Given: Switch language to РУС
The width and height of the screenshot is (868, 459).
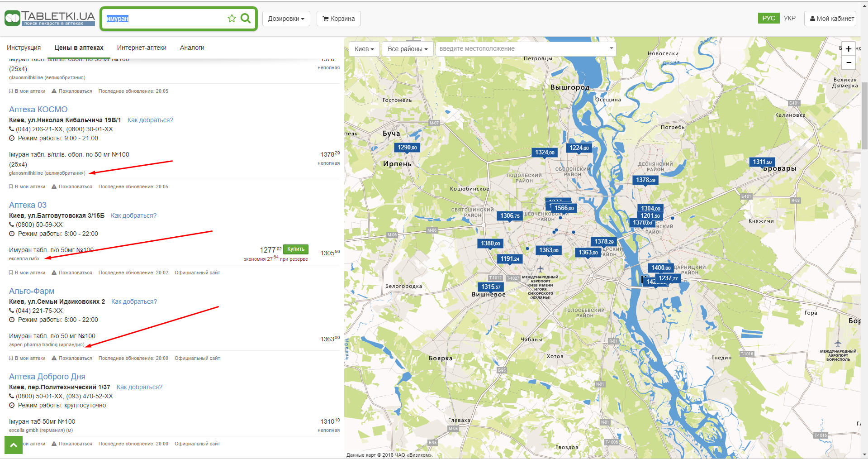Looking at the screenshot, I should point(768,18).
